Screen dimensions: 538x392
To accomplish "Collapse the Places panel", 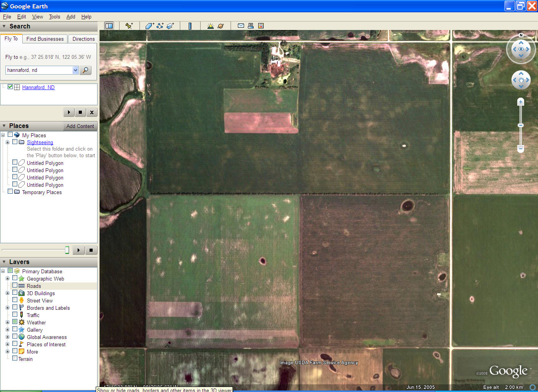I will pyautogui.click(x=4, y=126).
